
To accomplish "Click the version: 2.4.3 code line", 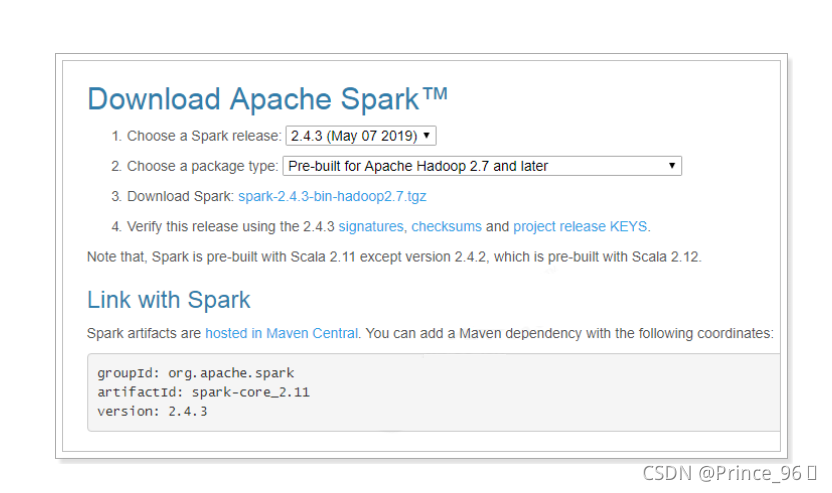I will (152, 411).
